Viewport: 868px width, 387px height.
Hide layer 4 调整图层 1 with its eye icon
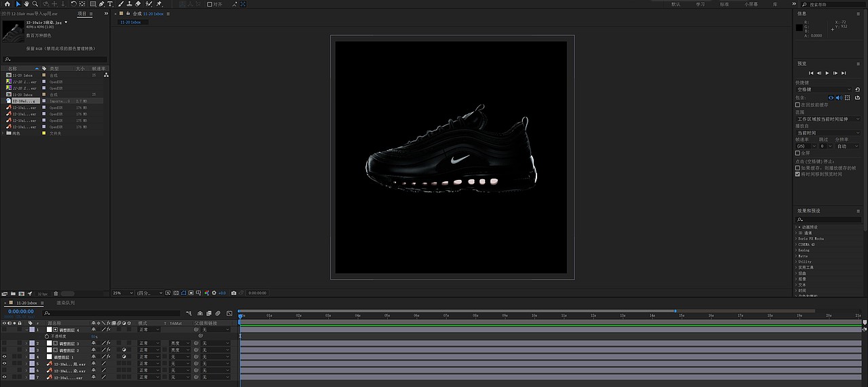(x=4, y=356)
